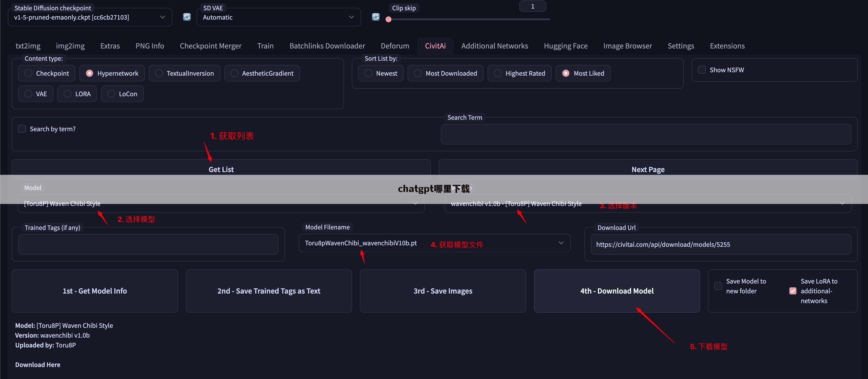Click 4th - Download Model button

click(617, 291)
